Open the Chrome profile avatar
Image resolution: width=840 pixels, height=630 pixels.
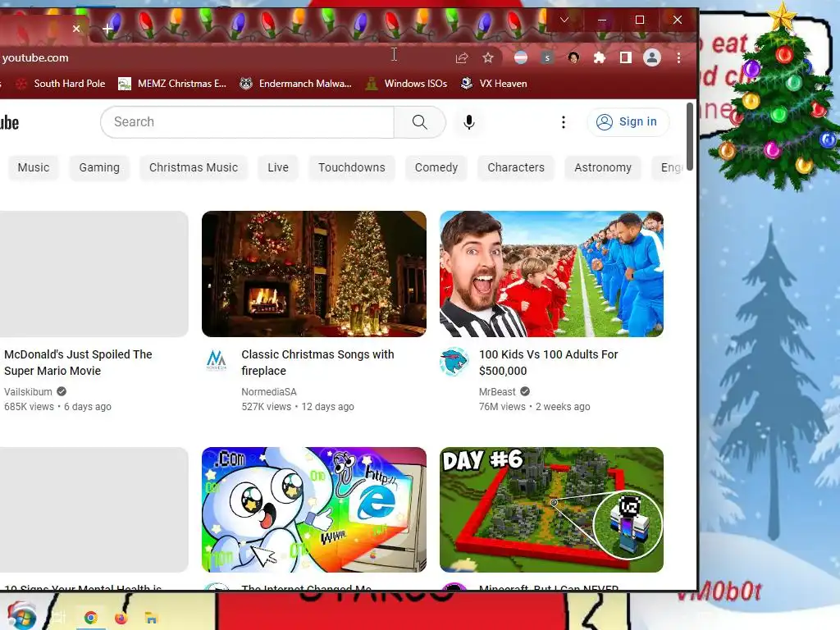click(652, 58)
